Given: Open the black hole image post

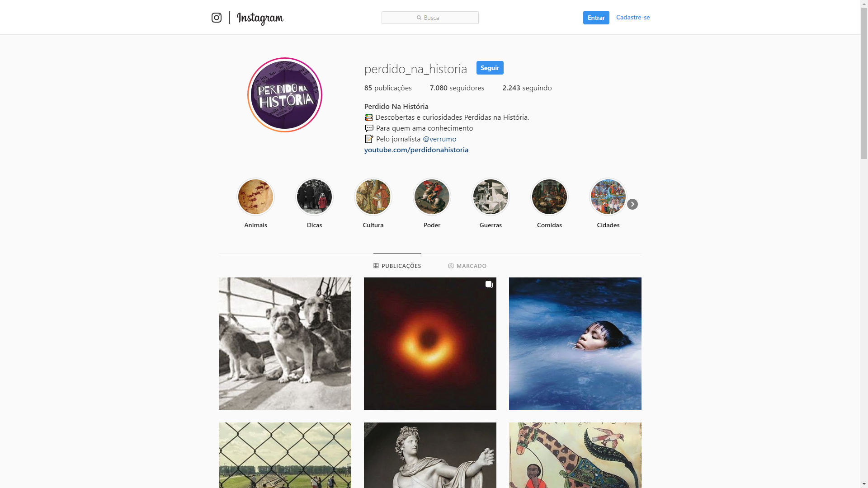Looking at the screenshot, I should point(430,343).
